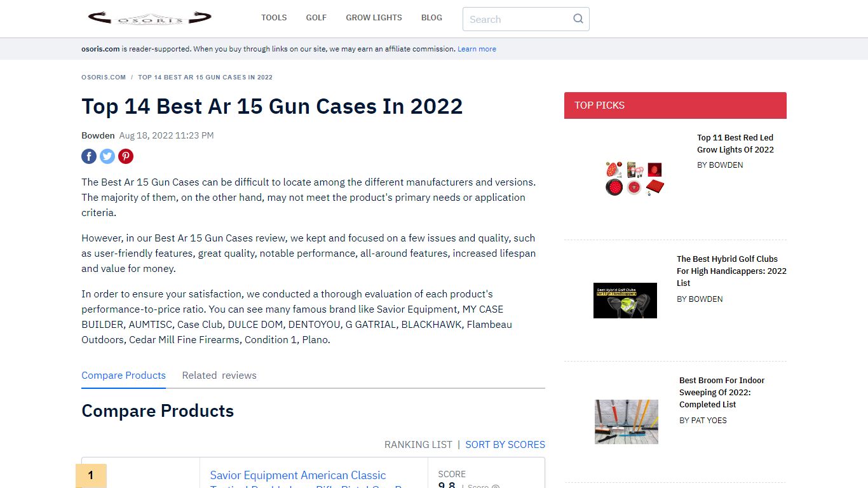
Task: View hybrid golf clubs thumbnail
Action: (x=625, y=301)
